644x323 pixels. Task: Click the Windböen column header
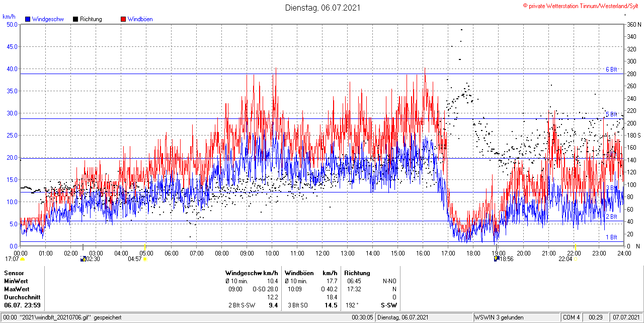(x=299, y=273)
